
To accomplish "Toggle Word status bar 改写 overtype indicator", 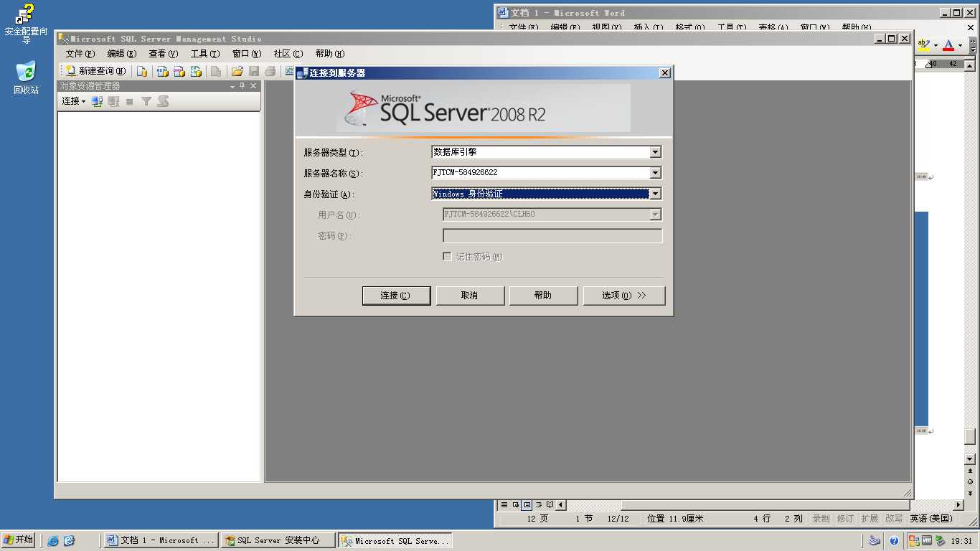I will tap(894, 519).
